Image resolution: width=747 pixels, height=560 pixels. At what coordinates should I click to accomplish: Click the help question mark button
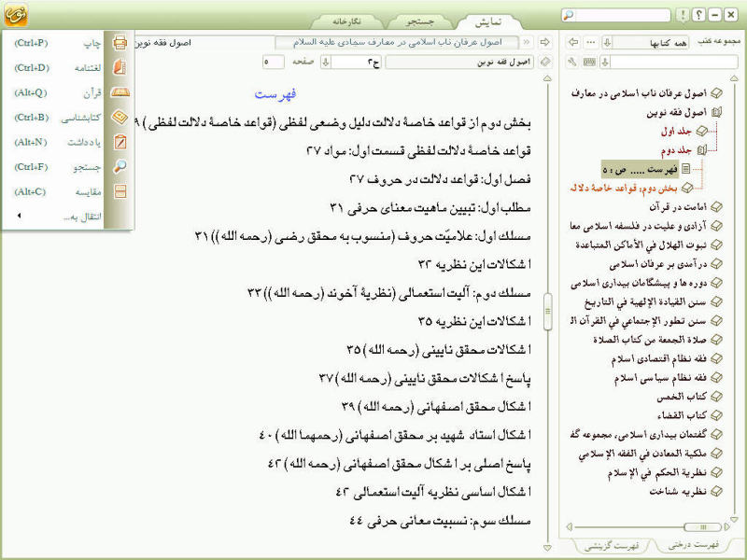(698, 15)
